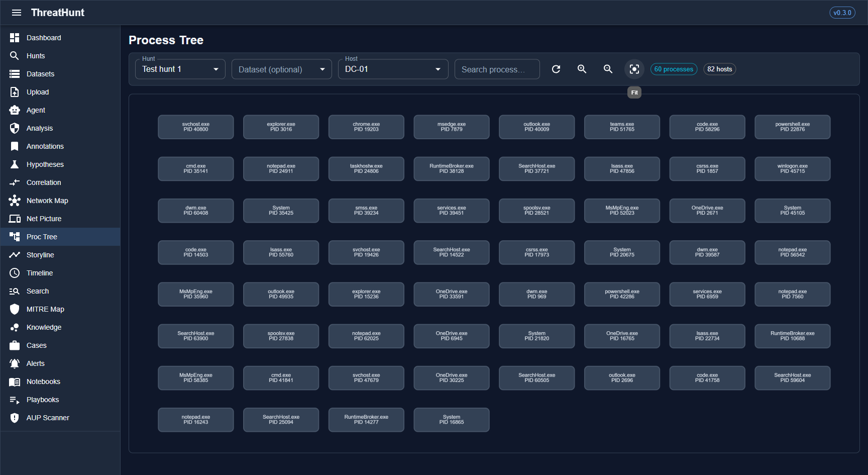Click the 60 processes chip
The image size is (868, 475).
[674, 69]
